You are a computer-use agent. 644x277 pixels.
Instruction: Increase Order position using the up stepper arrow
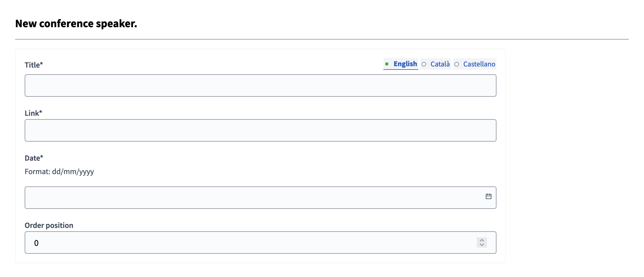point(481,240)
